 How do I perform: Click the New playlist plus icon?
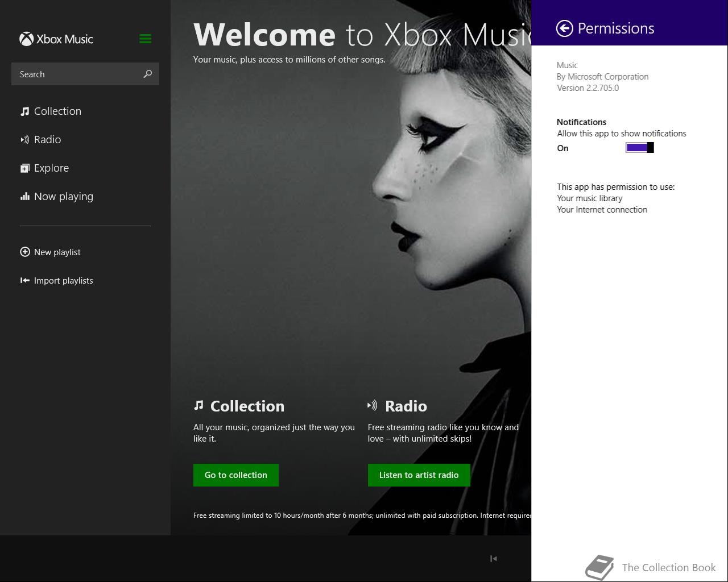pyautogui.click(x=24, y=252)
